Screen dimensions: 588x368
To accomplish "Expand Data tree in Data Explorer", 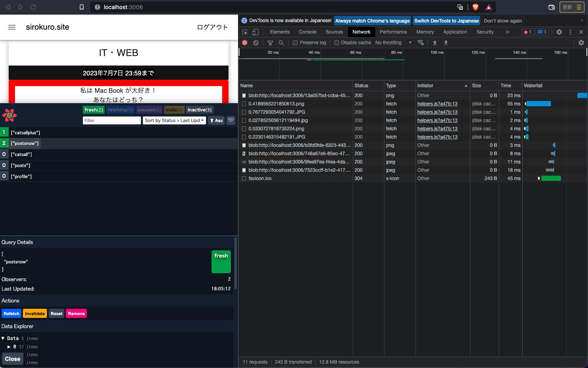I will pyautogui.click(x=3, y=338).
